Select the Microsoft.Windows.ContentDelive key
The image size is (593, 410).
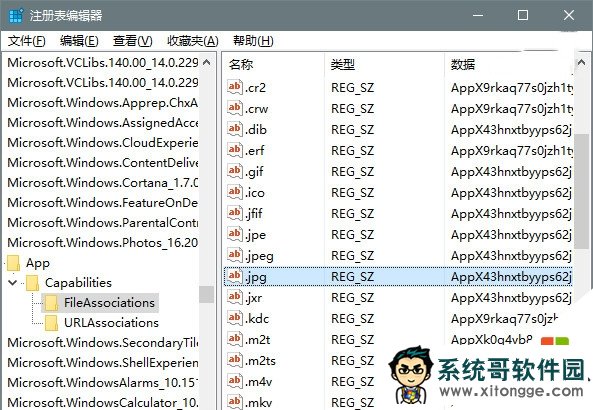[102, 163]
